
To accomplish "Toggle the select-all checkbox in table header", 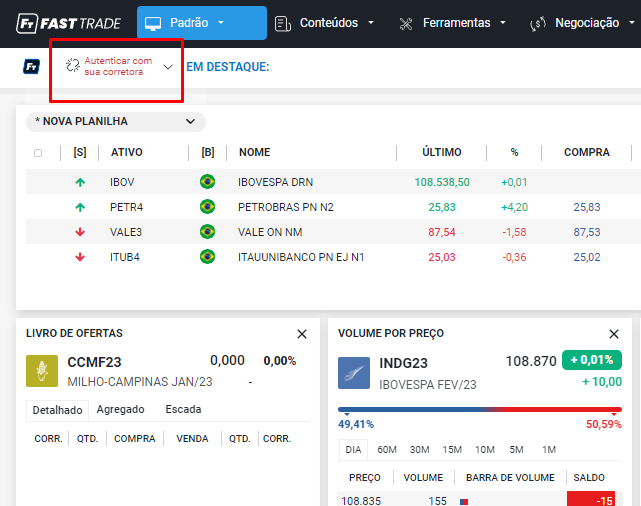I will click(38, 153).
